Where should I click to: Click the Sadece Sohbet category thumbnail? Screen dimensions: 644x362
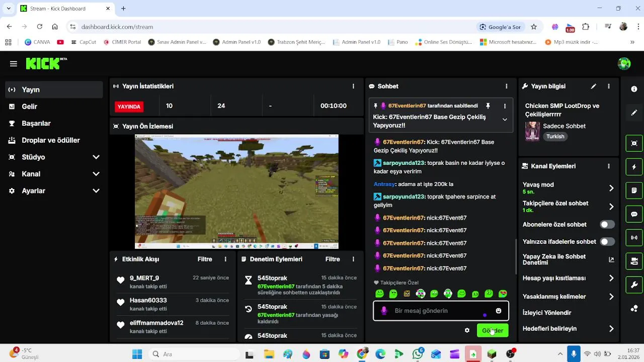532,132
